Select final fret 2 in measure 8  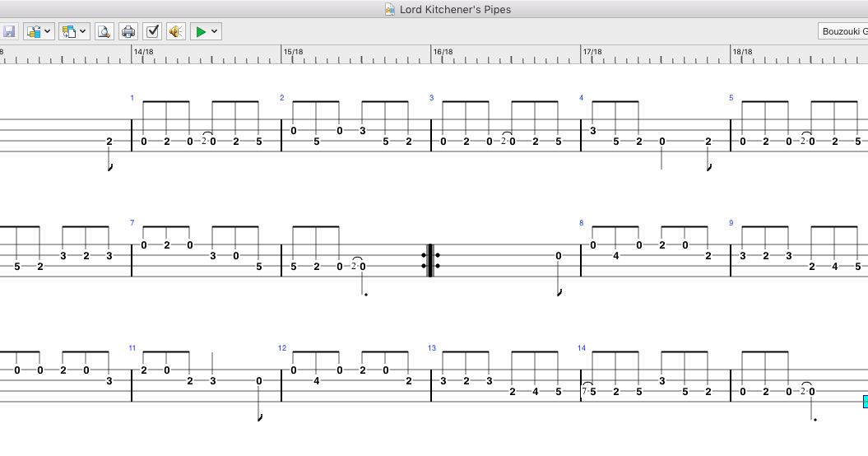tap(708, 256)
